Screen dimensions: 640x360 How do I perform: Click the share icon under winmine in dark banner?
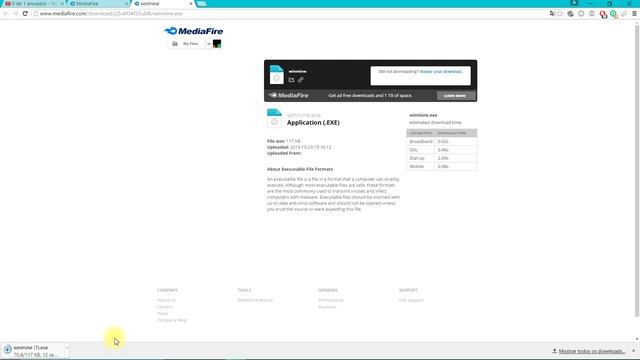coord(291,80)
